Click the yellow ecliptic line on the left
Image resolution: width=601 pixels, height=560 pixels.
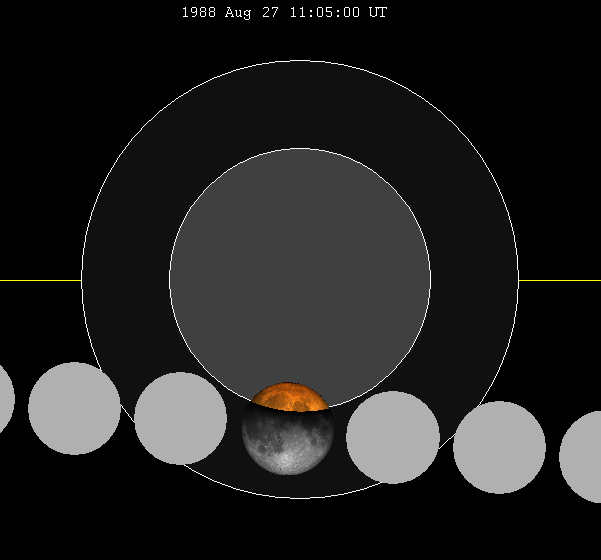coord(40,280)
